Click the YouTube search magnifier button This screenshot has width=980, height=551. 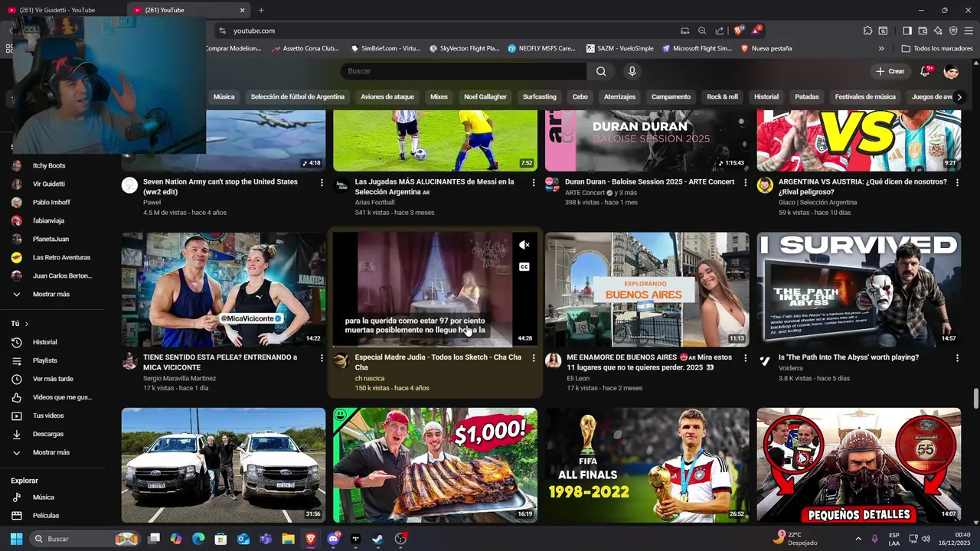point(601,71)
